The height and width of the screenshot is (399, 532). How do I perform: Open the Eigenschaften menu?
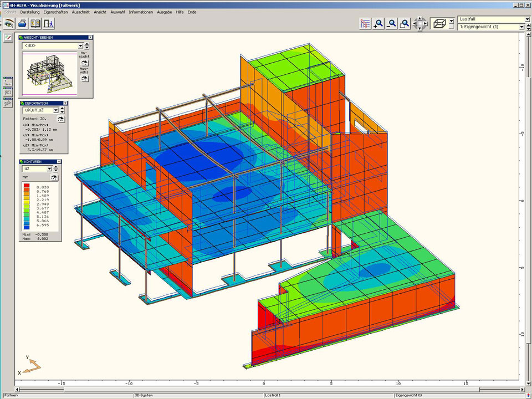point(56,12)
